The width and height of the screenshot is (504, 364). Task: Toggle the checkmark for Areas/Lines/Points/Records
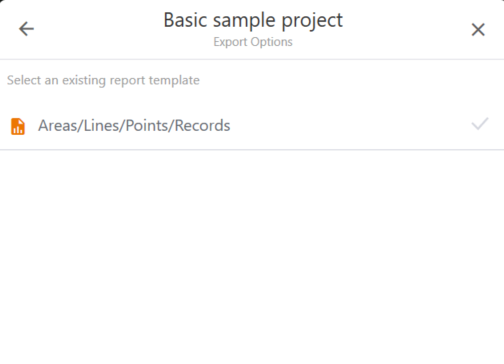(x=480, y=124)
